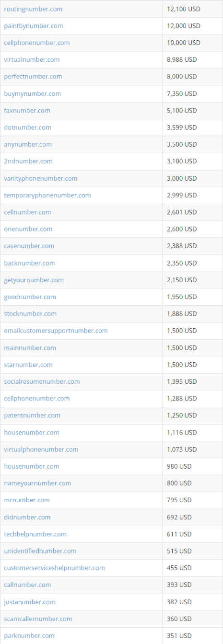Select vanityphonenumber.com link
223x644 pixels.
[41, 178]
